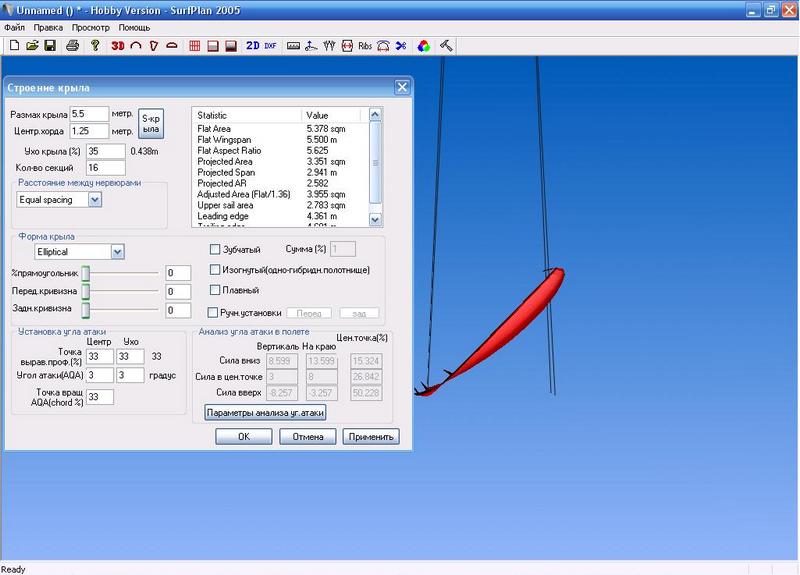Click the hammer tool icon
The image size is (800, 575).
446,45
